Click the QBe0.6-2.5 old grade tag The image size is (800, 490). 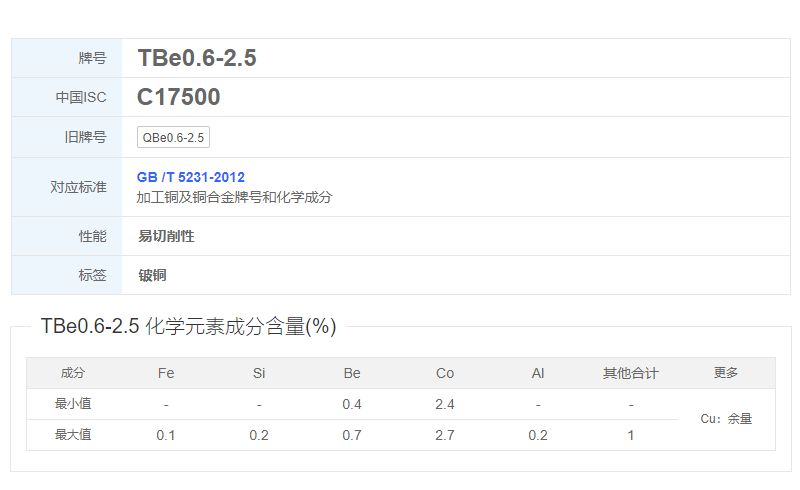pos(173,137)
